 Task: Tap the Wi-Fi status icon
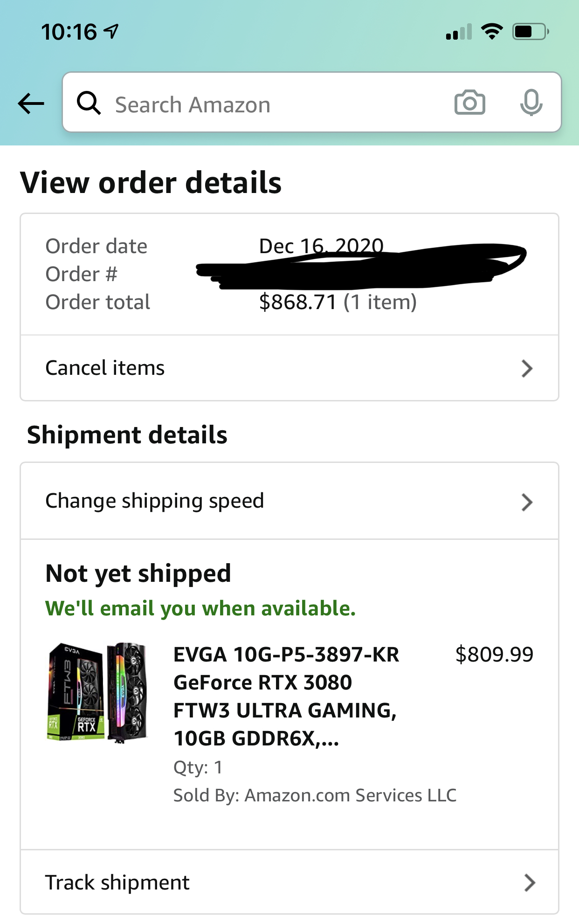492,31
